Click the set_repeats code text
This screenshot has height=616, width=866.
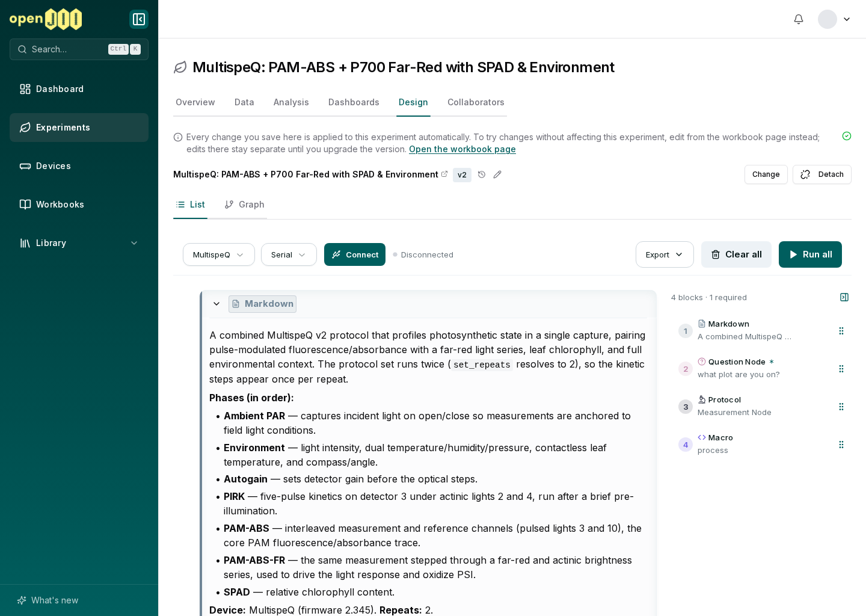[x=482, y=365]
